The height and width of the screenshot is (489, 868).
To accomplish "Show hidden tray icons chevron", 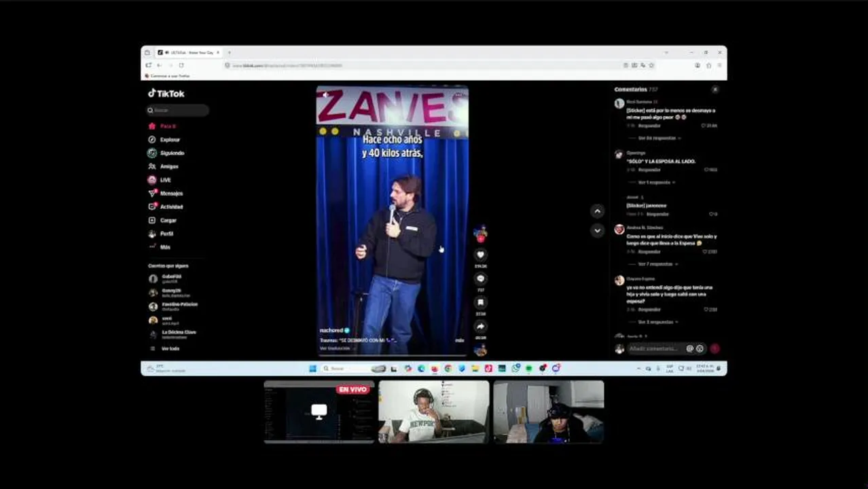I will (x=638, y=368).
